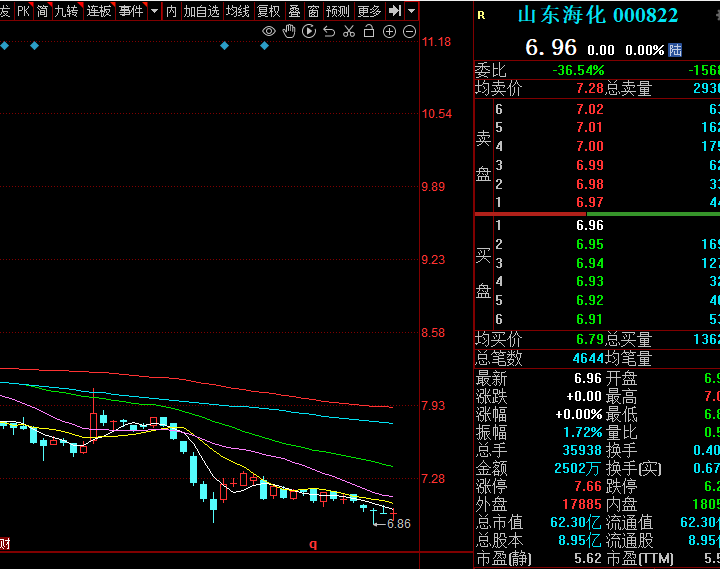
Task: Click the 总市值 value 62.30亿
Action: click(576, 522)
